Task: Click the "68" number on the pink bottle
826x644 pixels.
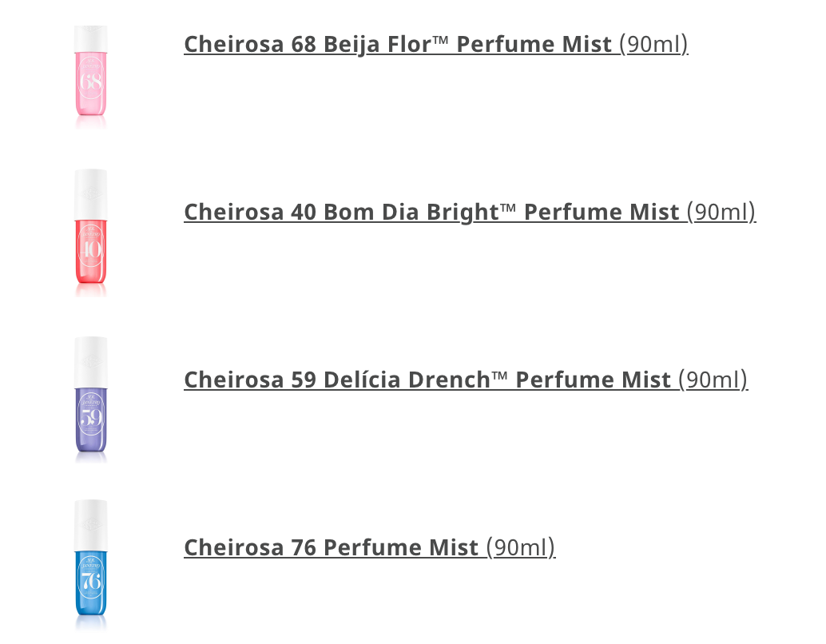Action: tap(90, 84)
